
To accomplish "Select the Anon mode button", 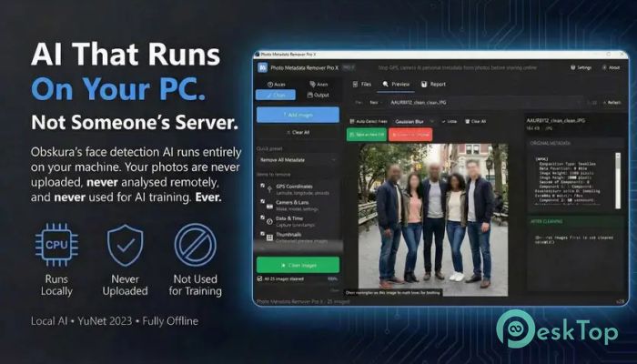I will click(x=318, y=84).
